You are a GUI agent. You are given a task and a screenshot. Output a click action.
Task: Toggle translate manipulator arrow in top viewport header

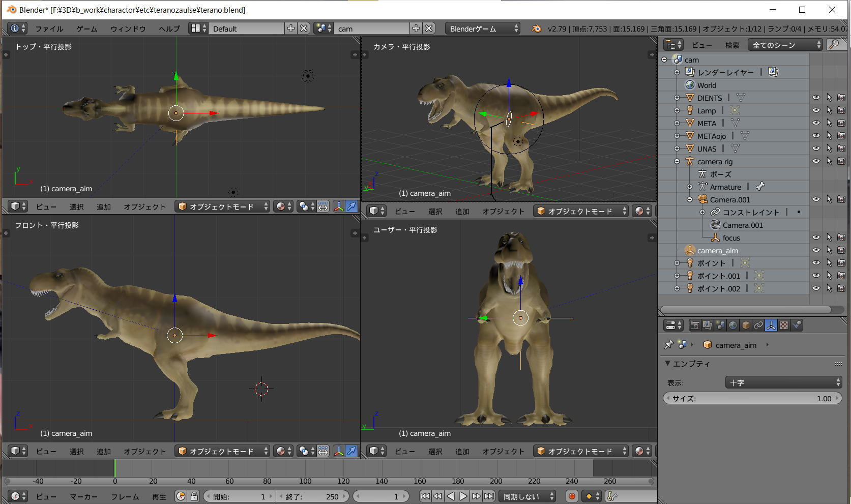(x=351, y=206)
